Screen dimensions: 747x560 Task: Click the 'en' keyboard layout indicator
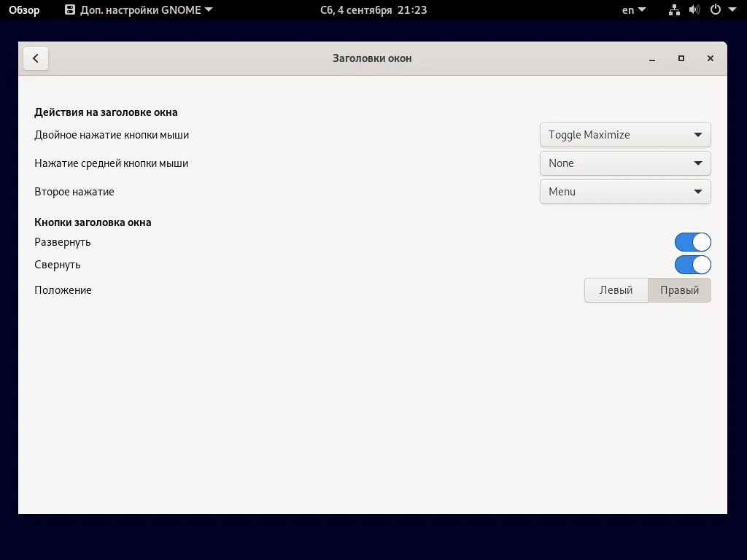pos(628,10)
